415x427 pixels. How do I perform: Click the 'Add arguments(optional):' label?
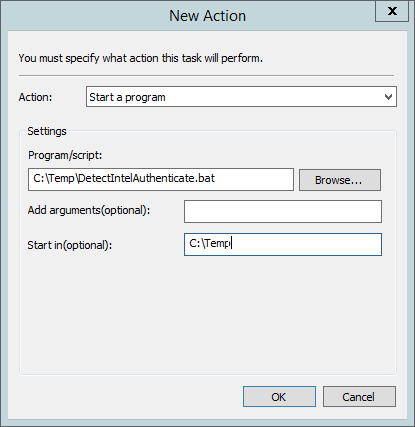point(89,210)
